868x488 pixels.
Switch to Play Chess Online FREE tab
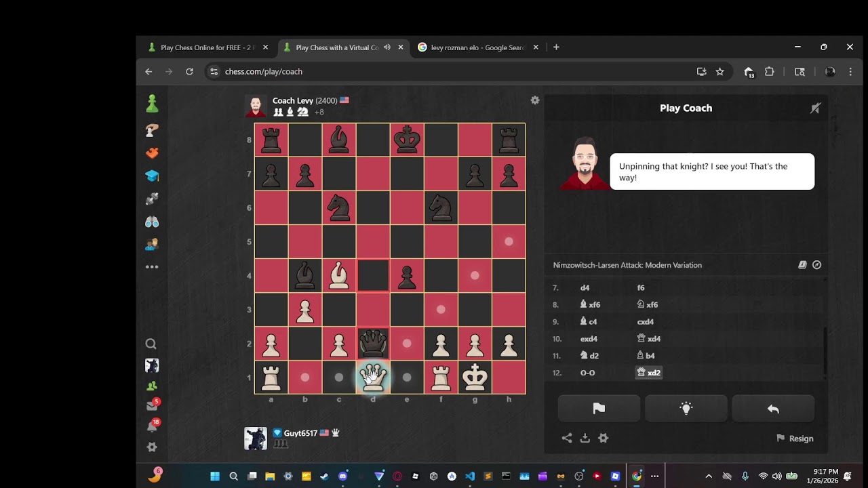pyautogui.click(x=206, y=47)
